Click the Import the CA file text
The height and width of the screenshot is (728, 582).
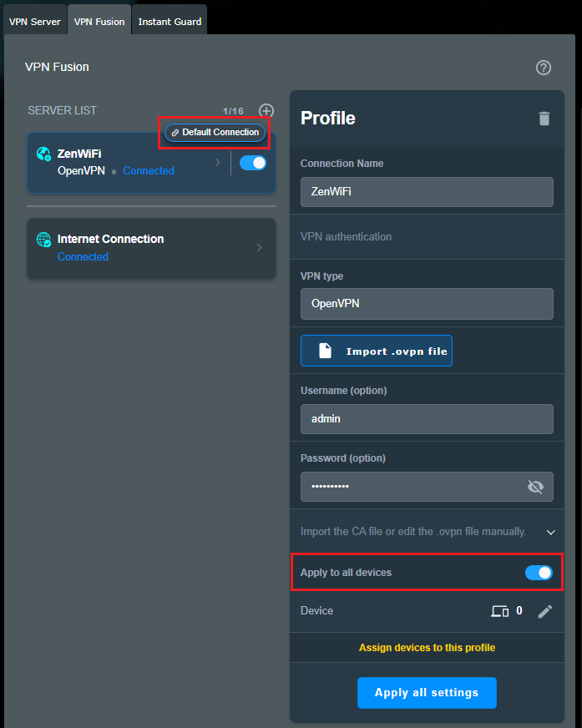click(x=413, y=532)
